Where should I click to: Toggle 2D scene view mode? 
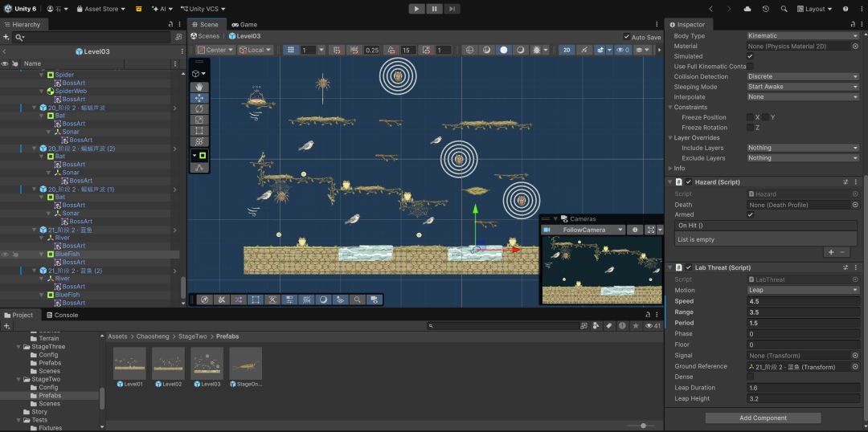coord(567,50)
